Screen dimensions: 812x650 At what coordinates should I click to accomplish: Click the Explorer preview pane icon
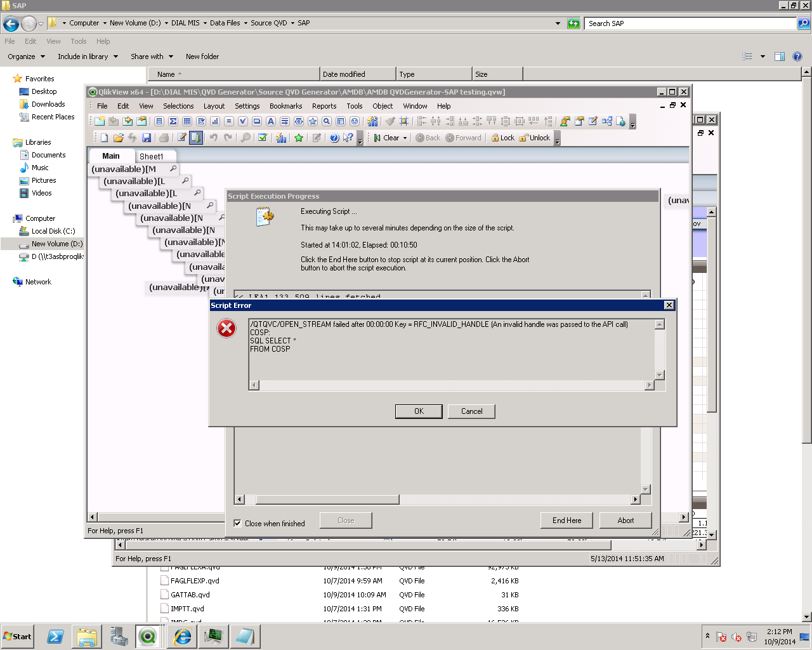[x=780, y=56]
